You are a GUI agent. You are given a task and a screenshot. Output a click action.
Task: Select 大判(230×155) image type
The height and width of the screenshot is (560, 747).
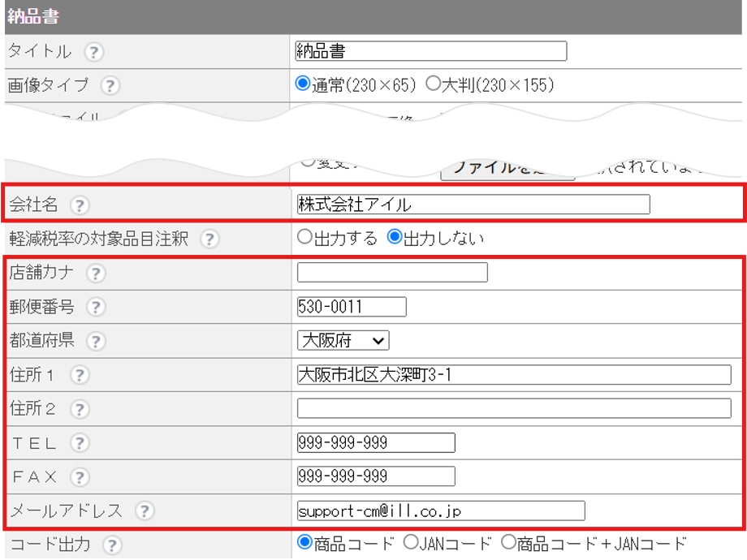tap(433, 84)
